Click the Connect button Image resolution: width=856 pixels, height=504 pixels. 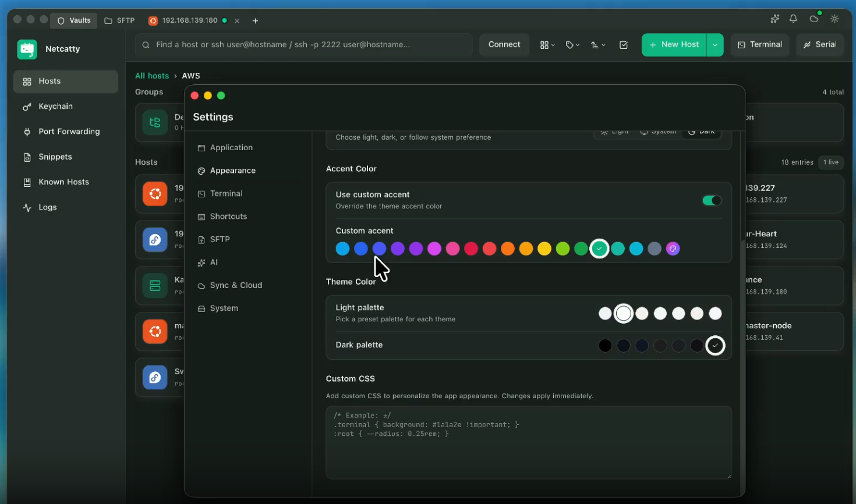504,45
